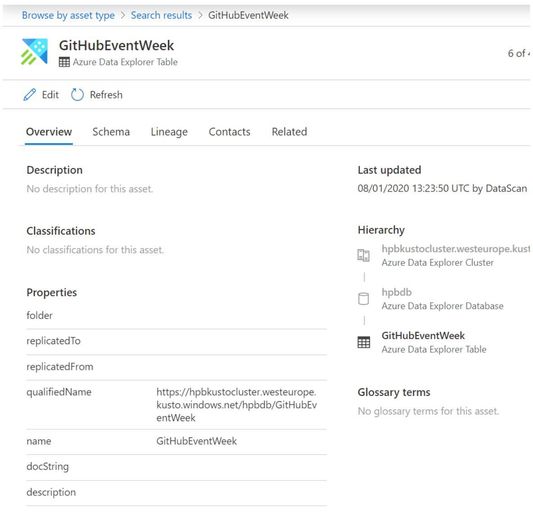Click the qualifiedName property label
Viewport: 533px width, 524px height.
coord(59,392)
